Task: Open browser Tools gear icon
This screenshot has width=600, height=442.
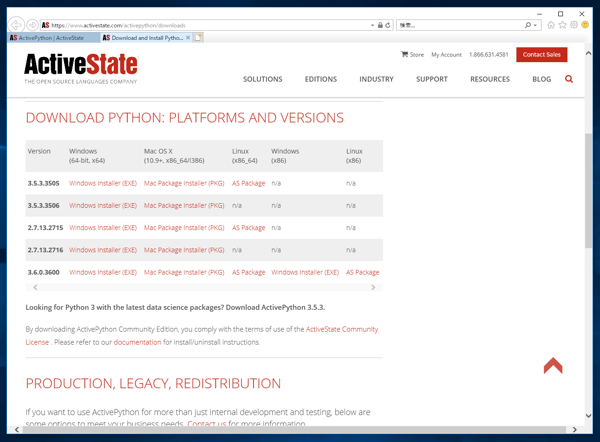Action: (x=574, y=25)
